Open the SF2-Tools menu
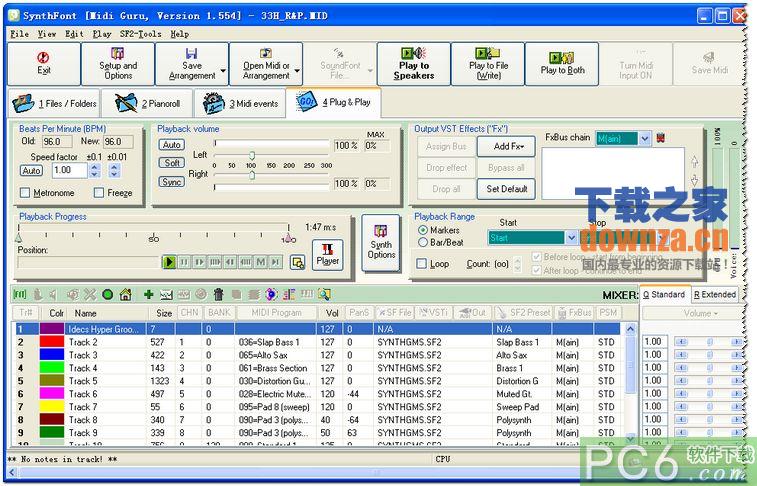757x486 pixels. [x=140, y=34]
